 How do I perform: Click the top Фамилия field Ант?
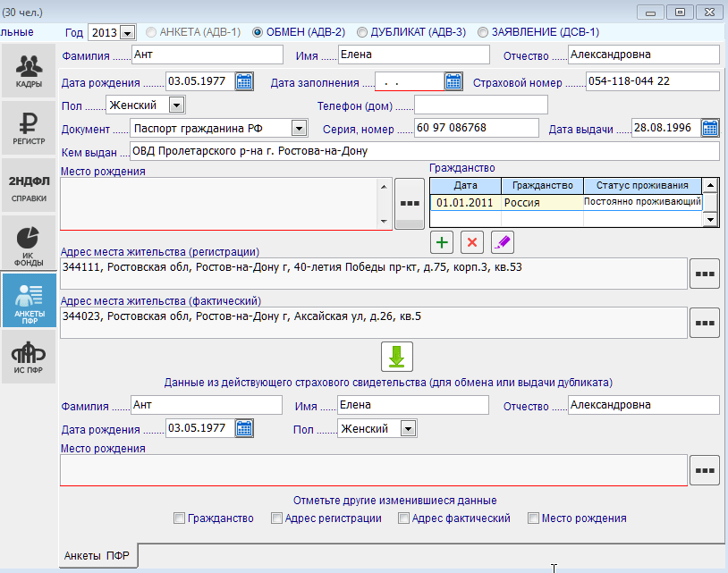207,55
